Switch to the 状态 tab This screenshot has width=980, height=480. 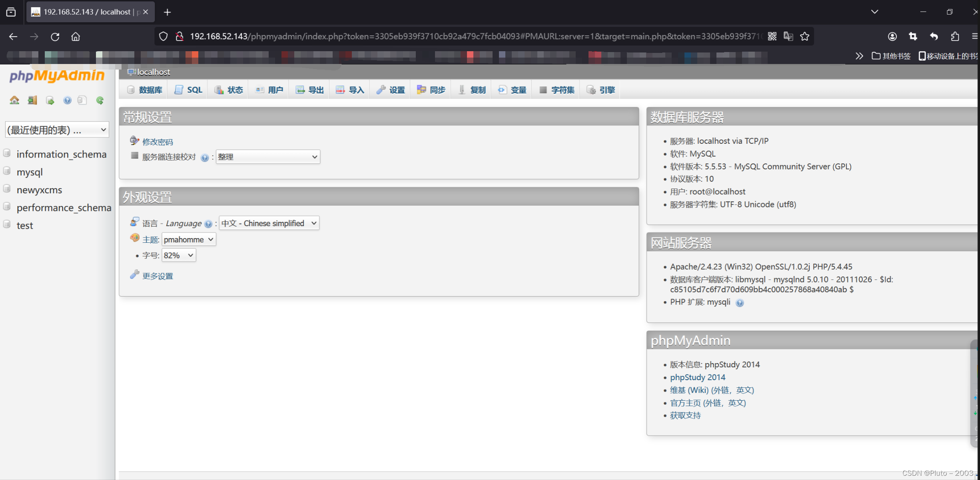click(x=229, y=90)
